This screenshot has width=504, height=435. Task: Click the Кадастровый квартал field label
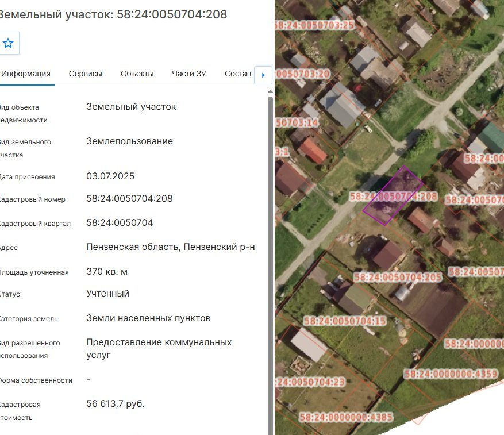34,224
